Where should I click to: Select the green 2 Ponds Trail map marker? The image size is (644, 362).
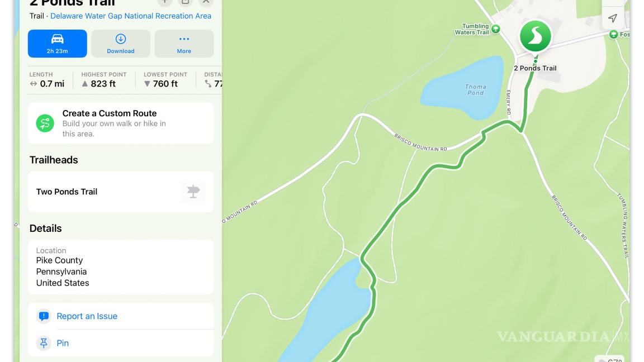click(535, 36)
